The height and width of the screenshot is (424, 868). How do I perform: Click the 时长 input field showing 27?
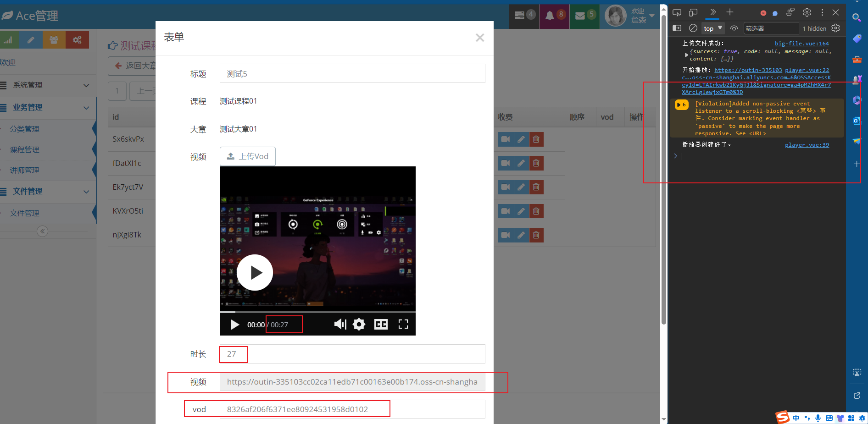pos(352,354)
